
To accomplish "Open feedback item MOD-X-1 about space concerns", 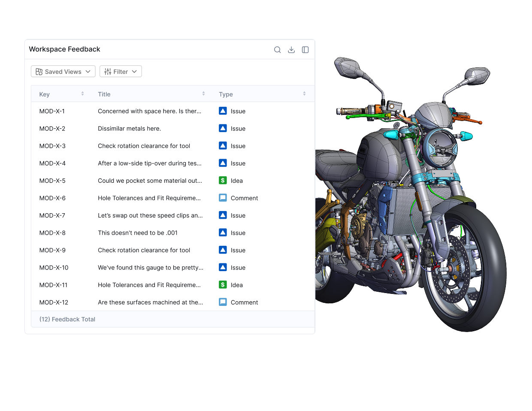I will click(x=149, y=111).
